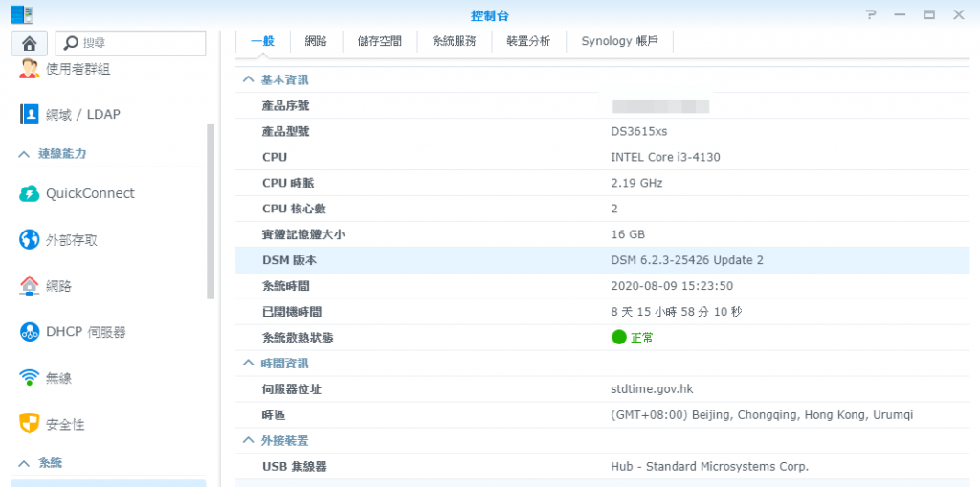Viewport: 980px width, 487px height.
Task: Click the Control Panel app icon in title bar
Action: point(22,14)
